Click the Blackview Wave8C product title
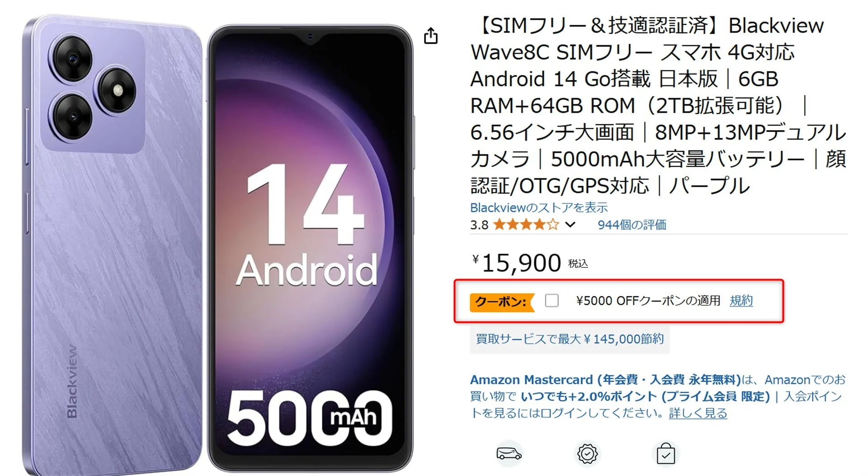Screen dimensions: 868x476 pos(658,106)
